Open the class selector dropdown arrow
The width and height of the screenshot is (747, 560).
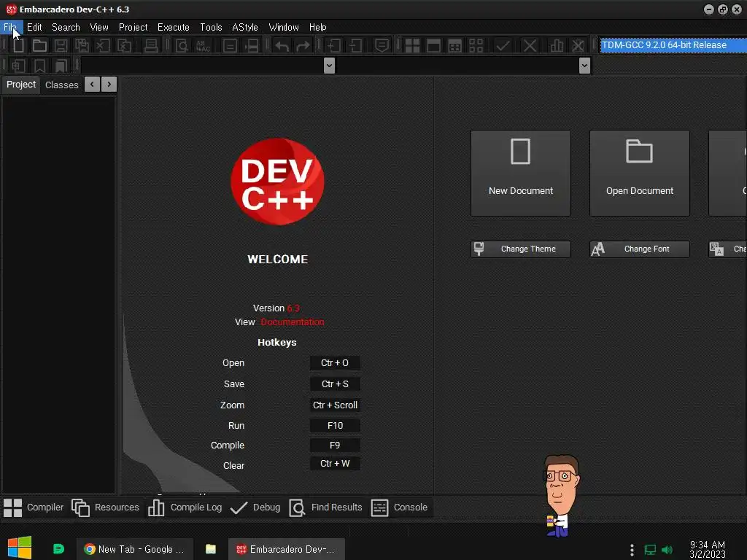click(329, 66)
